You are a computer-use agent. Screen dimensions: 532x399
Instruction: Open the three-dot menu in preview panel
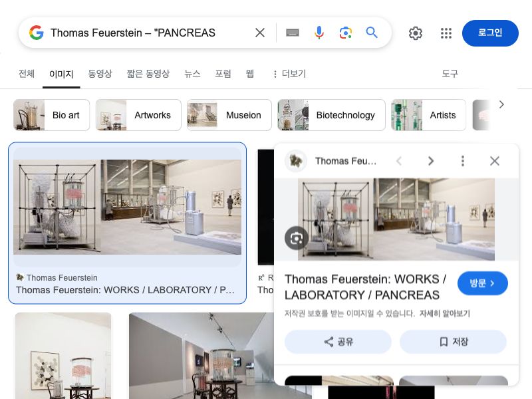(462, 161)
